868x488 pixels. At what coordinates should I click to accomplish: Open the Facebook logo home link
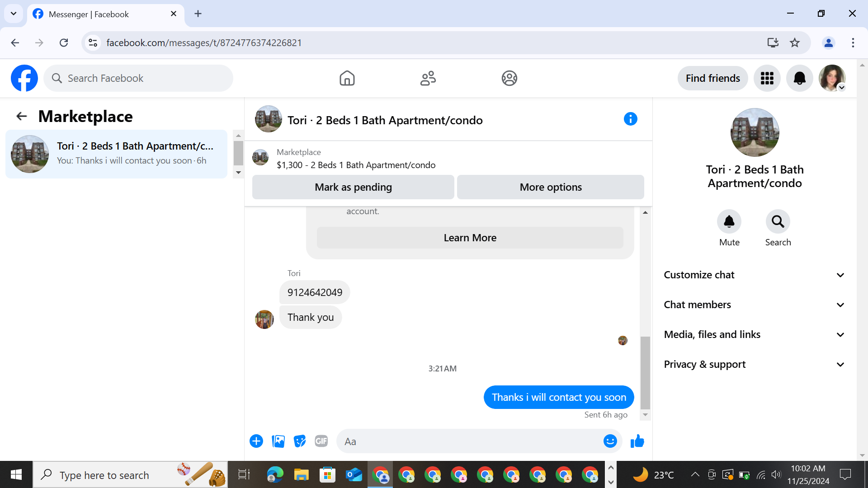coord(24,78)
